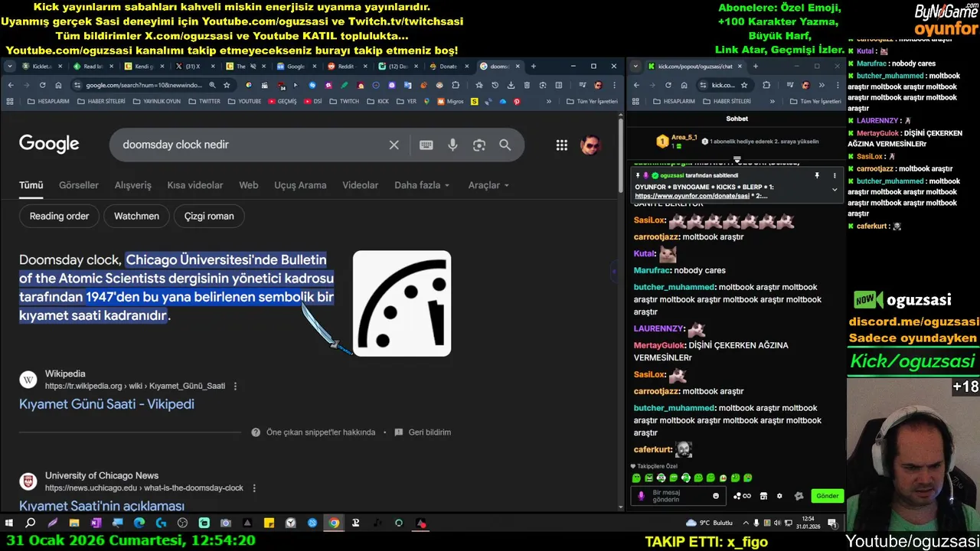This screenshot has height=551, width=980.
Task: Open Windows taskbar search
Action: tap(30, 523)
